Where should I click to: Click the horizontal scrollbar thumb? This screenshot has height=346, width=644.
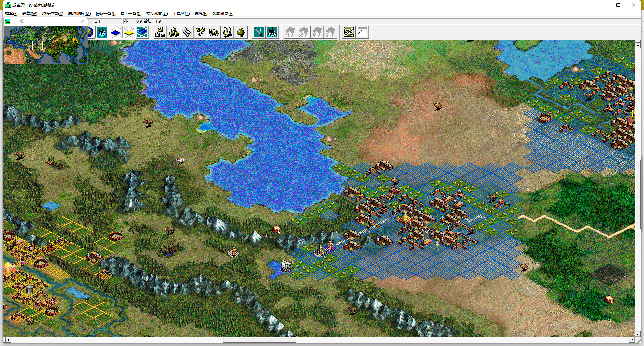tap(259, 340)
